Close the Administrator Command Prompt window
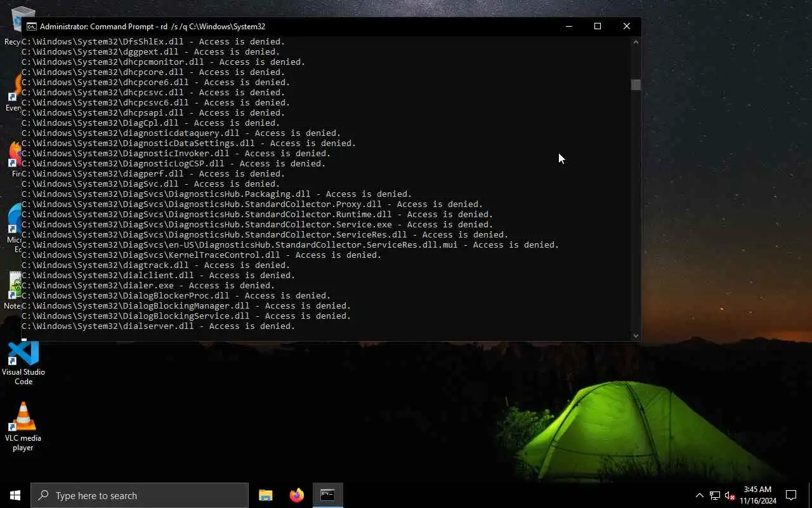The height and width of the screenshot is (508, 812). (x=627, y=26)
